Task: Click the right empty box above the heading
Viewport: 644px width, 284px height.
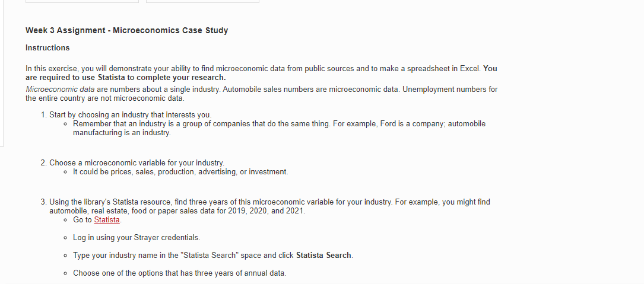Action: (203, 1)
